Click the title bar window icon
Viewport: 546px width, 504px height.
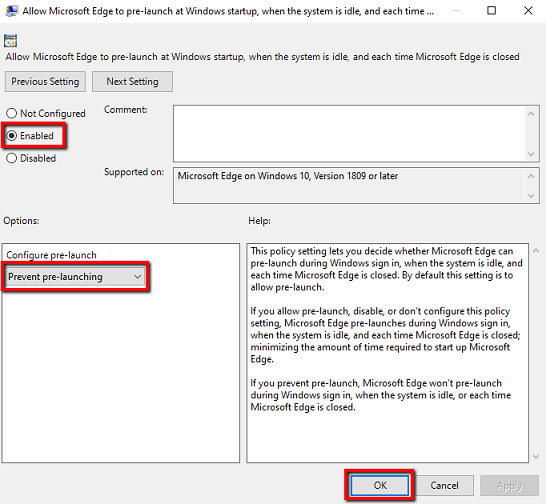[x=11, y=11]
